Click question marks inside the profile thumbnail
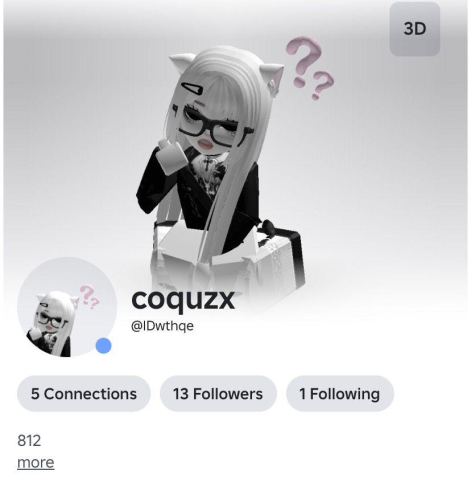The width and height of the screenshot is (471, 479). (x=89, y=296)
